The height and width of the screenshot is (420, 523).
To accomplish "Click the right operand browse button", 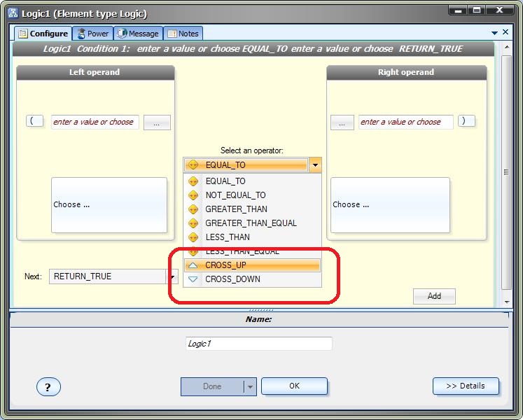I will 342,122.
